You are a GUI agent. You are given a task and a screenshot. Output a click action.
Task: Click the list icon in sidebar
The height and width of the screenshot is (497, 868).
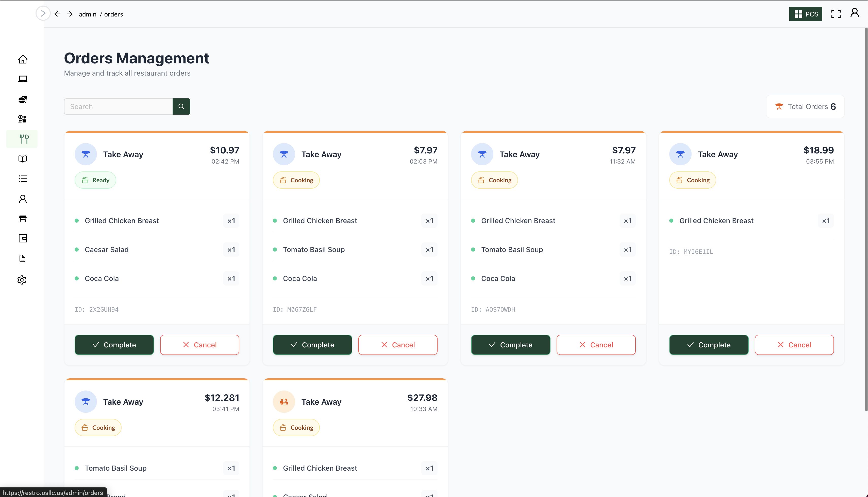pyautogui.click(x=23, y=179)
